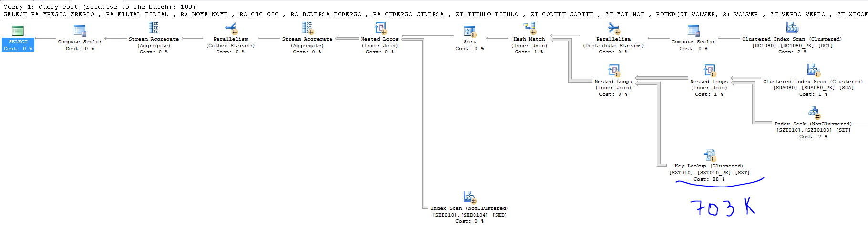The image size is (868, 228).
Task: Select the Index Seek SZT0103 icon
Action: point(814,113)
